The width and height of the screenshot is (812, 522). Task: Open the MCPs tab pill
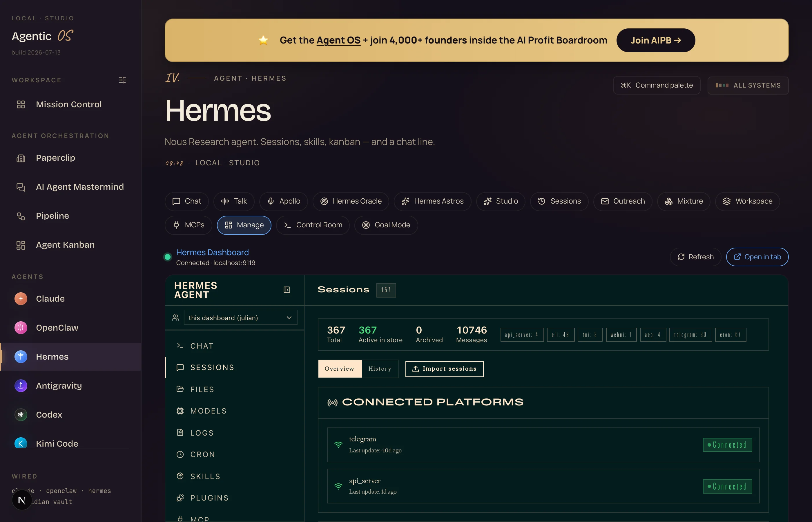pos(188,225)
